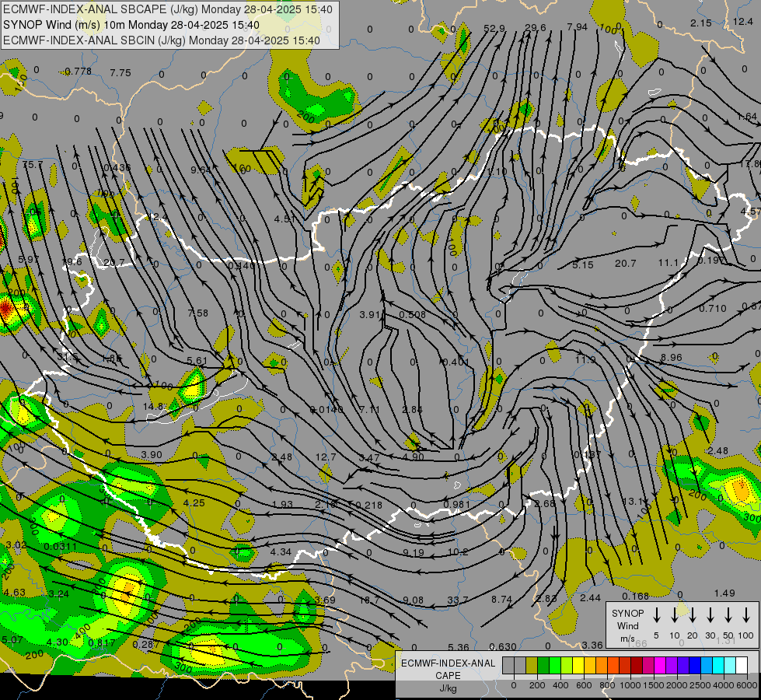This screenshot has width=761, height=700.
Task: Click the SBCIN title line
Action: [x=162, y=40]
